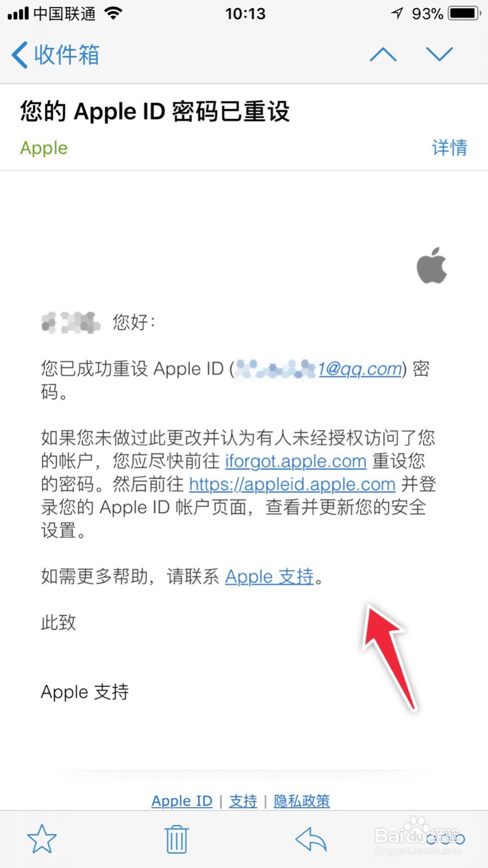Open 详情 sender details
Viewport: 488px width, 868px height.
[449, 148]
